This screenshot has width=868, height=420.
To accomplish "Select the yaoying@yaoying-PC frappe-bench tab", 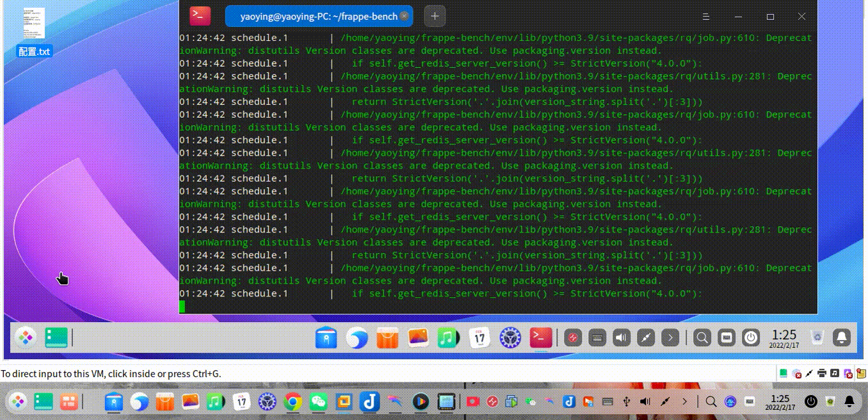I will 319,16.
